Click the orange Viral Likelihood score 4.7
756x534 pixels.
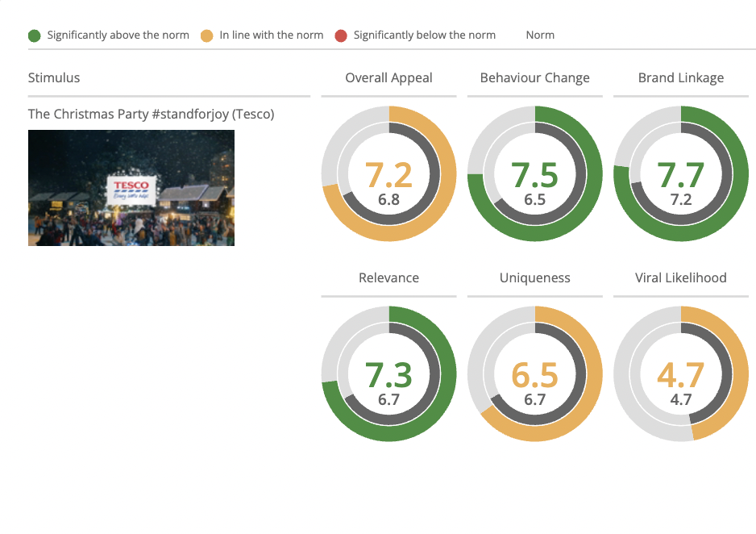(x=681, y=375)
